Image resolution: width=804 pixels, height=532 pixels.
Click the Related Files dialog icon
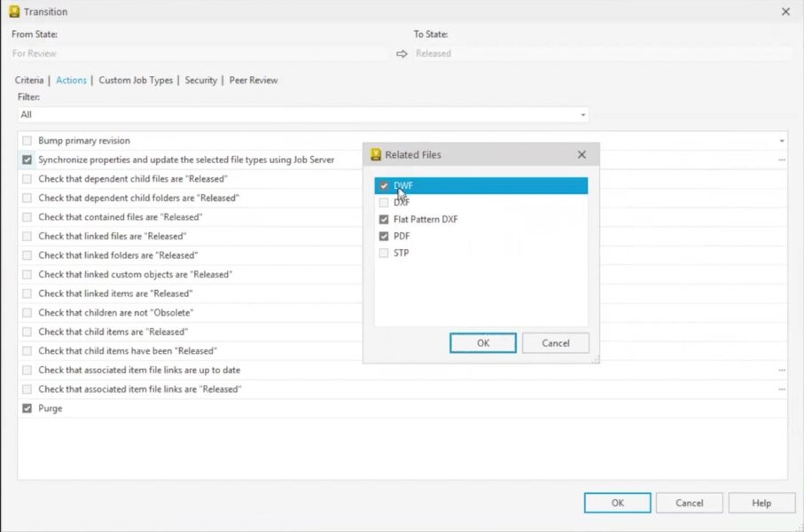pos(373,153)
